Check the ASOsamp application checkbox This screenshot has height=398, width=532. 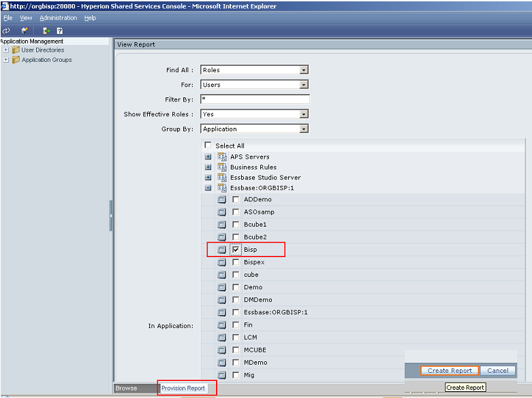pos(236,212)
